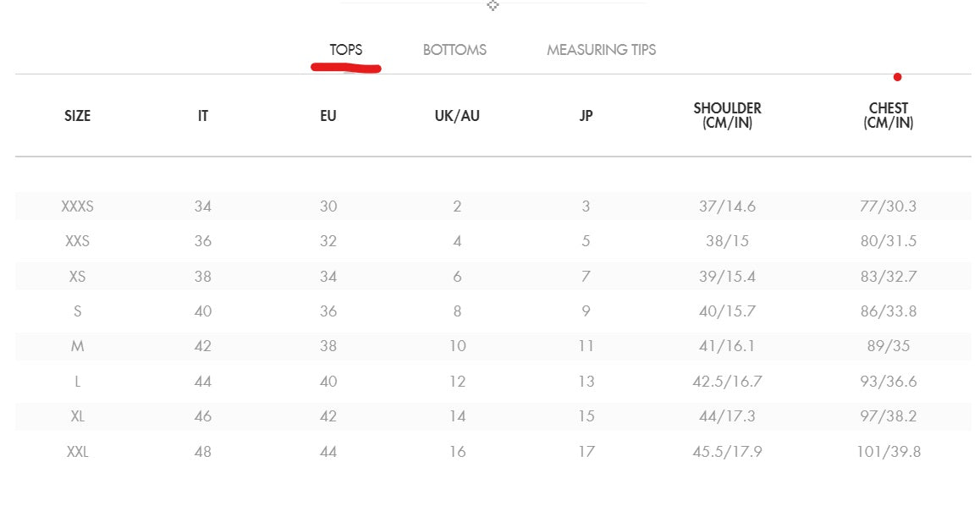
Task: Click shoulder value 42.5/16.7
Action: pyautogui.click(x=727, y=382)
